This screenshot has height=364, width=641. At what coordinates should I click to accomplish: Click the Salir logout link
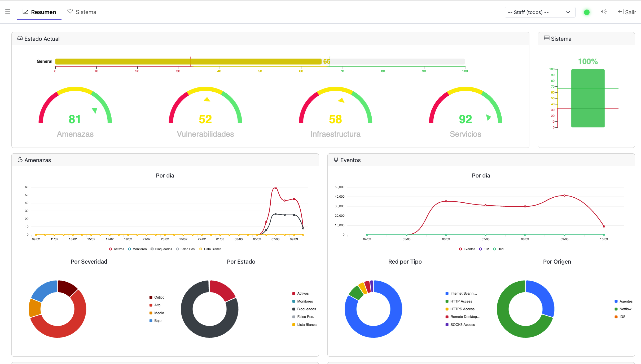630,12
